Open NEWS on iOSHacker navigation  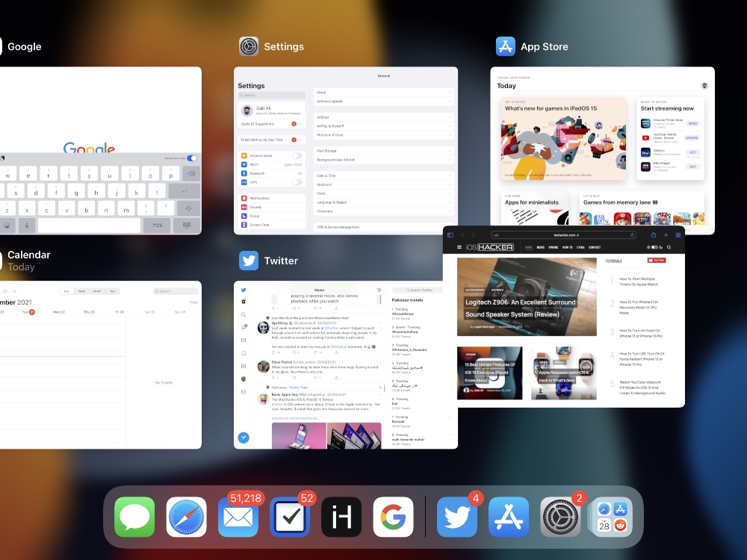click(x=540, y=248)
